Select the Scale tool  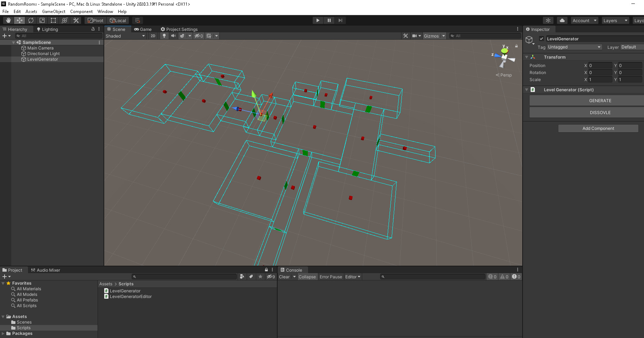coord(42,20)
